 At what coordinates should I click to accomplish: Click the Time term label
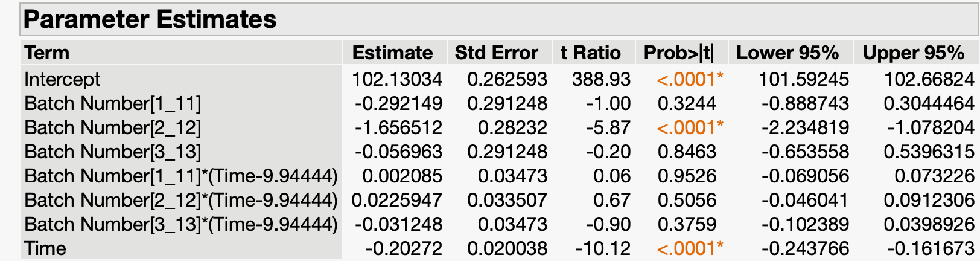(x=45, y=248)
